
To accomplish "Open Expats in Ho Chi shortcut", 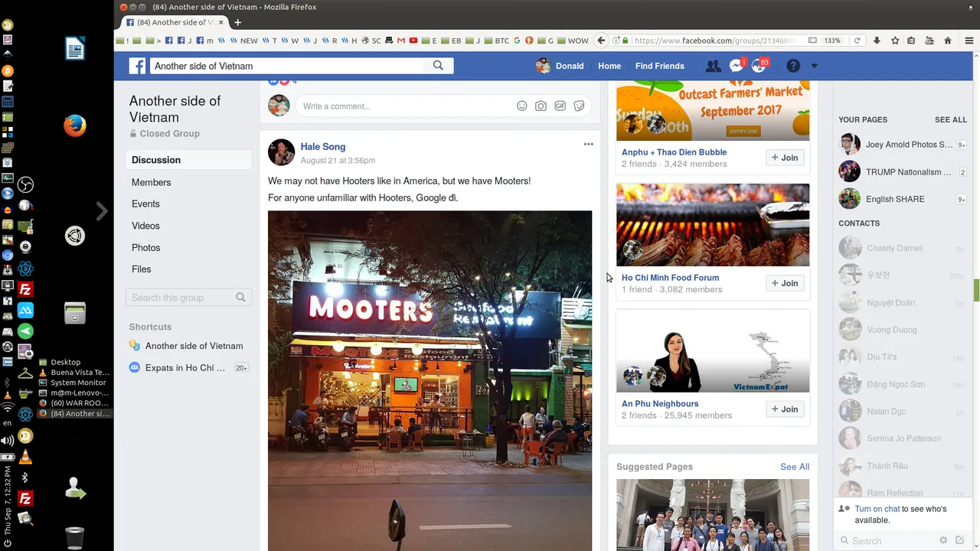I will coord(185,367).
